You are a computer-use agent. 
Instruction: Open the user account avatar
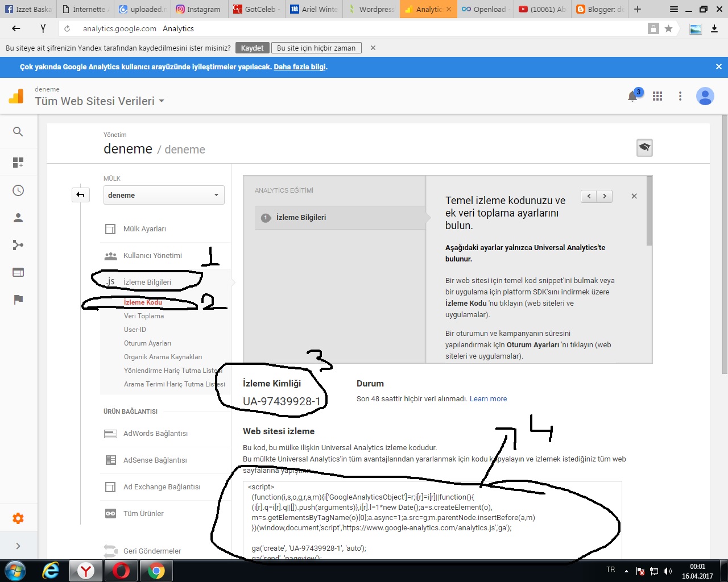(x=705, y=96)
